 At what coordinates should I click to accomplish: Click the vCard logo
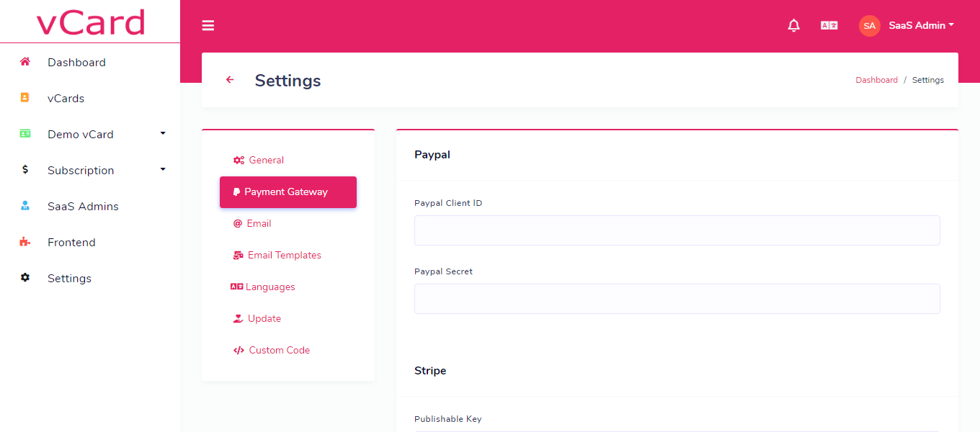90,22
